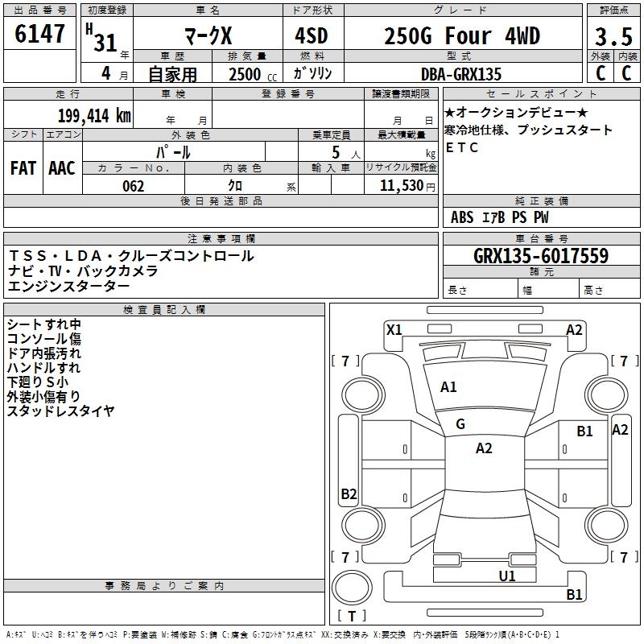Click the chassis number GRX135-6017559
This screenshot has height=644, width=644.
pos(540,257)
